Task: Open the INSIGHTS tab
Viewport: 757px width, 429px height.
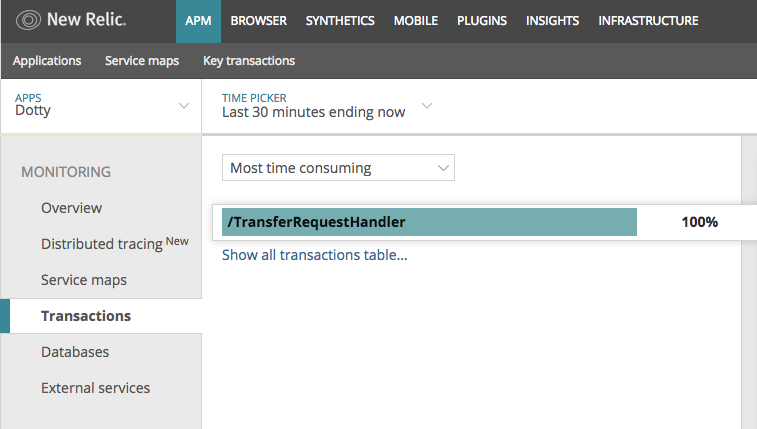Action: click(552, 21)
